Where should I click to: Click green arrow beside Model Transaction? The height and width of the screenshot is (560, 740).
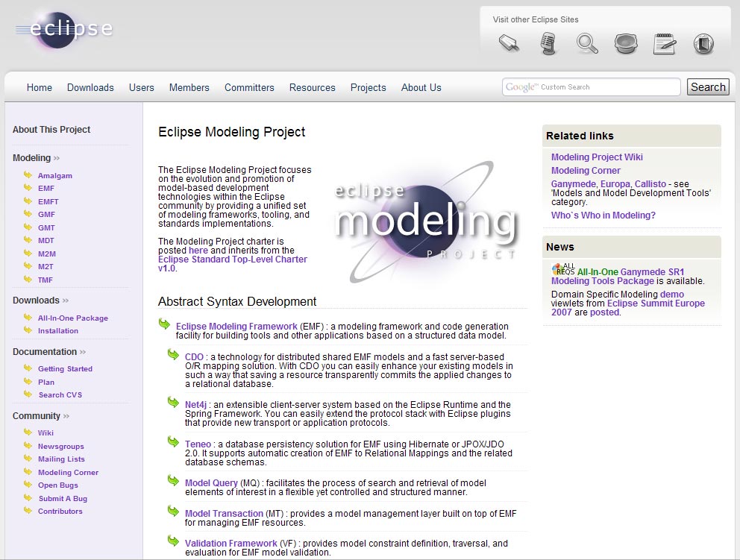(173, 511)
